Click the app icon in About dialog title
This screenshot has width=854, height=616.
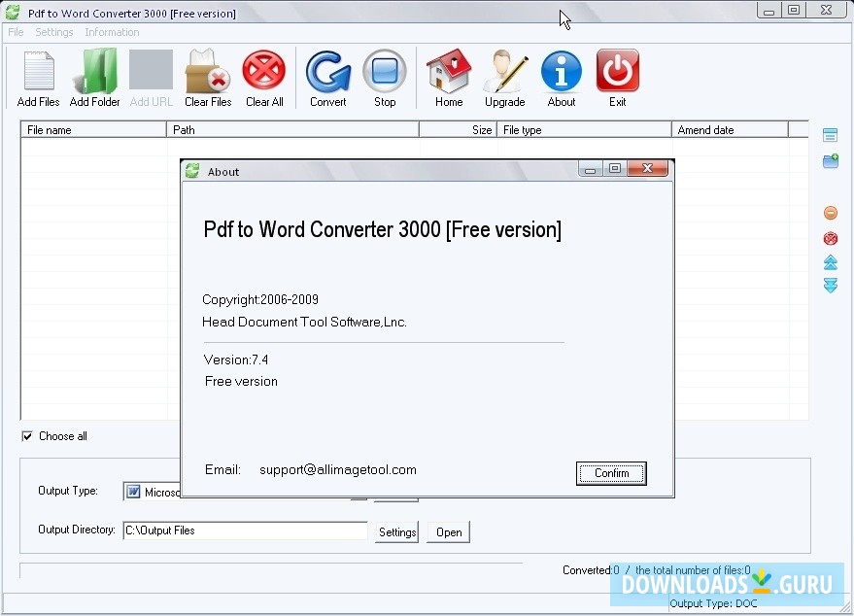[x=192, y=171]
